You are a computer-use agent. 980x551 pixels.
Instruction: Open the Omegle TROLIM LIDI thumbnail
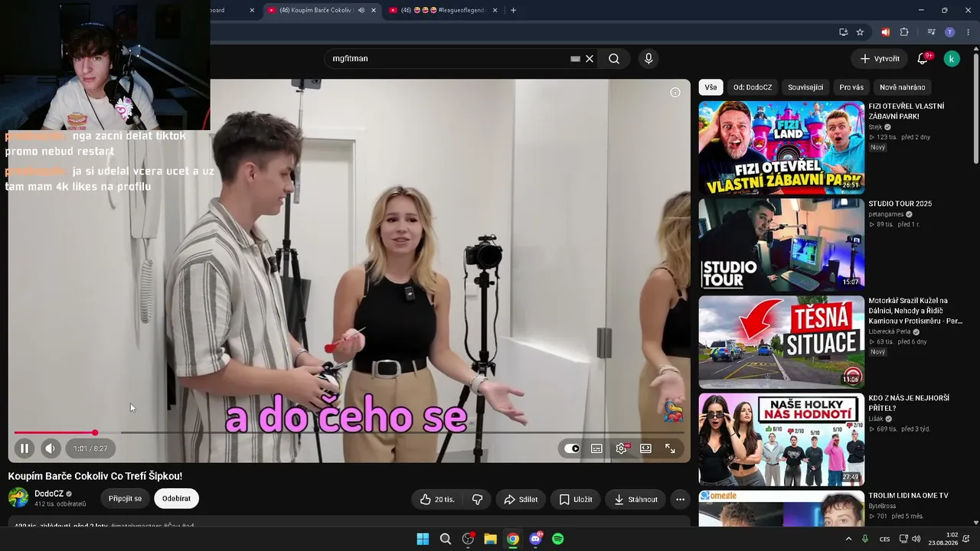pyautogui.click(x=781, y=509)
